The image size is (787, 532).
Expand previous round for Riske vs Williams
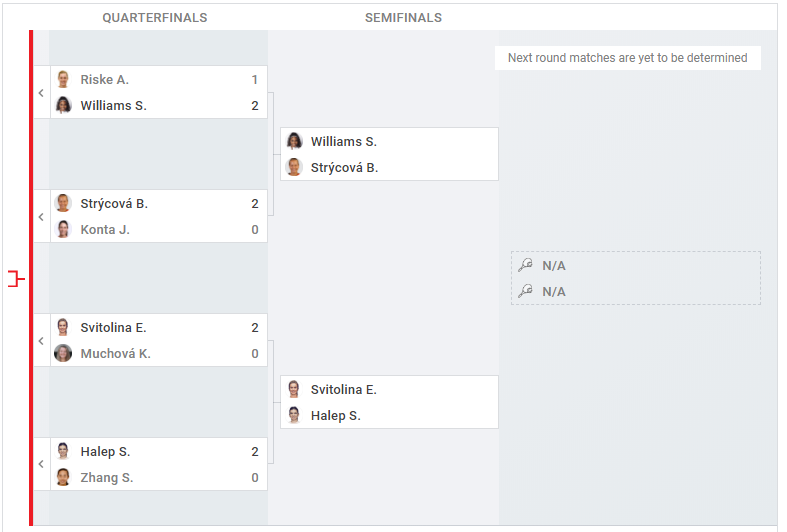pyautogui.click(x=42, y=92)
